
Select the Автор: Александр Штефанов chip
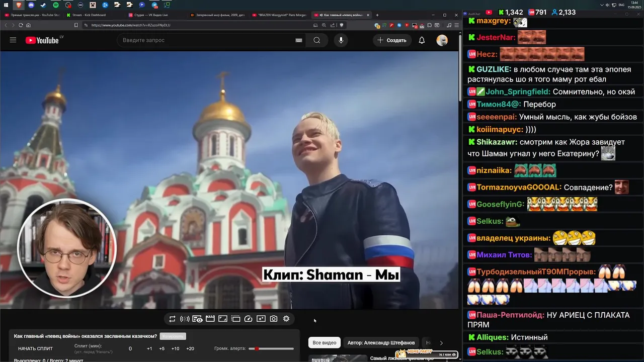point(381,343)
